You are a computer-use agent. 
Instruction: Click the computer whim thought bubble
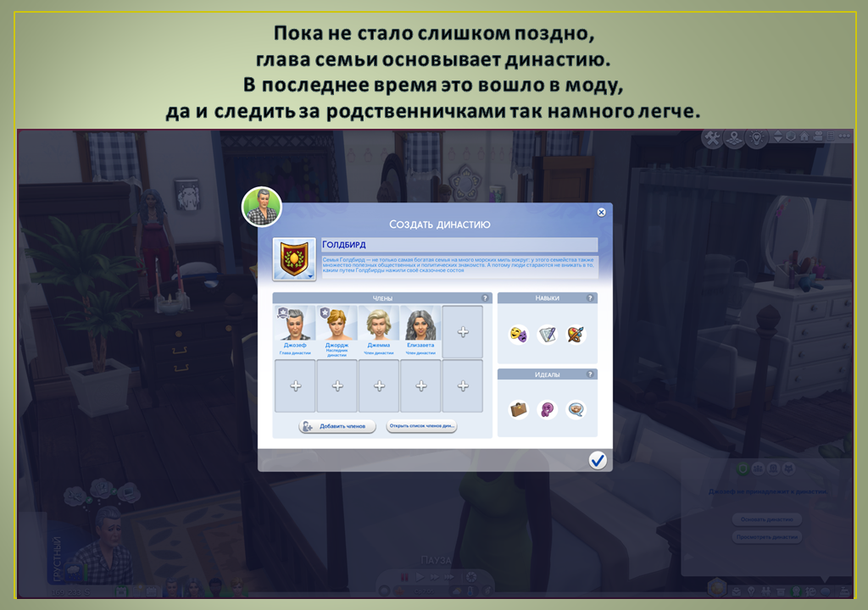129,491
